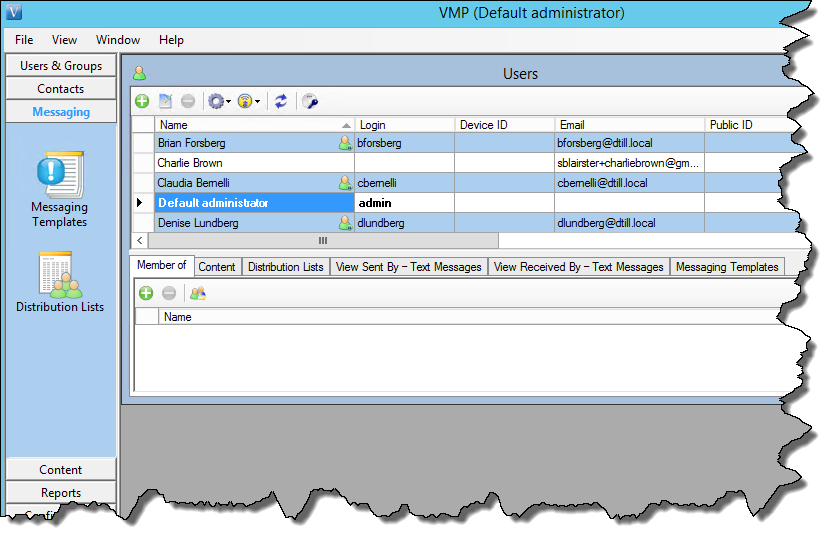Click the horizontal scrollbar under users grid
The width and height of the screenshot is (838, 550).
pyautogui.click(x=322, y=241)
